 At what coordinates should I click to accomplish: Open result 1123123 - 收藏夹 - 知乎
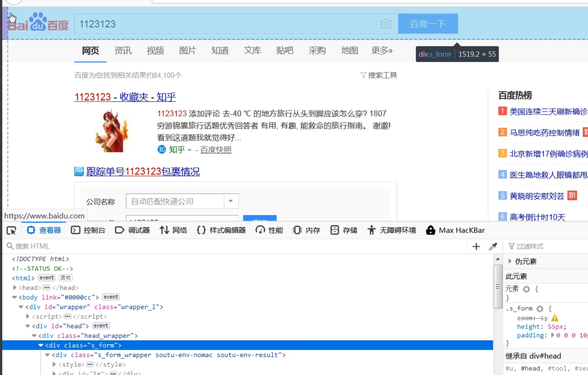tap(125, 97)
